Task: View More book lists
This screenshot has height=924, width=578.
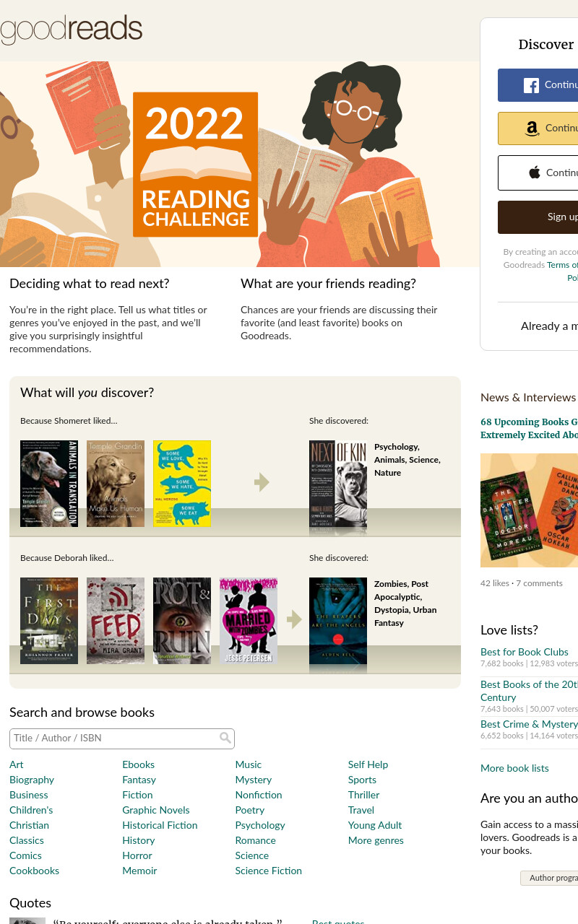Action: [514, 768]
